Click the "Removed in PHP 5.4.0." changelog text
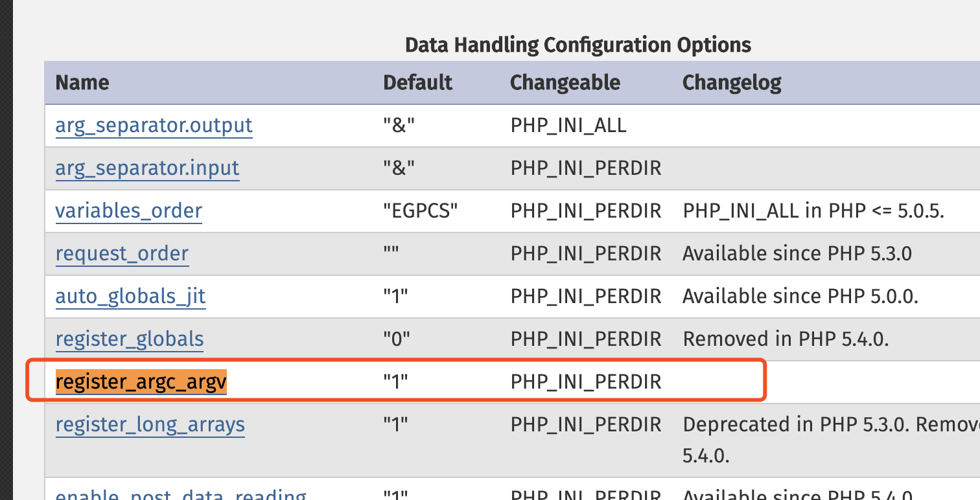 point(785,339)
